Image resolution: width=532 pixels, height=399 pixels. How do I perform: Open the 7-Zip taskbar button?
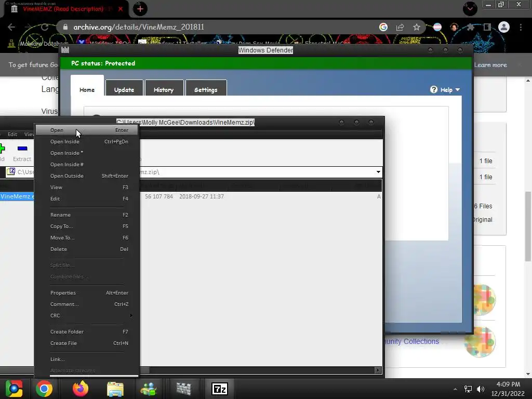click(x=220, y=389)
